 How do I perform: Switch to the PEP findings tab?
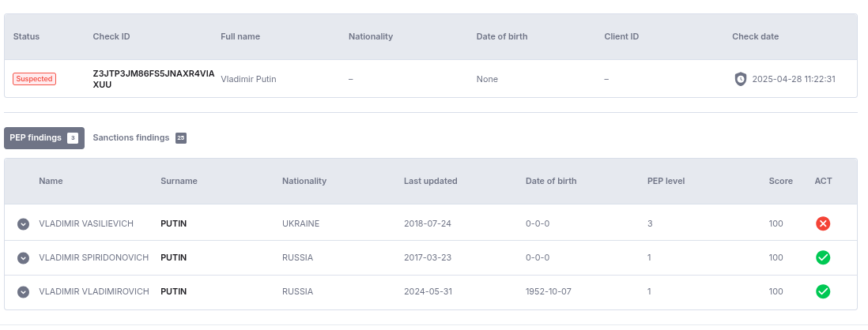[x=36, y=138]
